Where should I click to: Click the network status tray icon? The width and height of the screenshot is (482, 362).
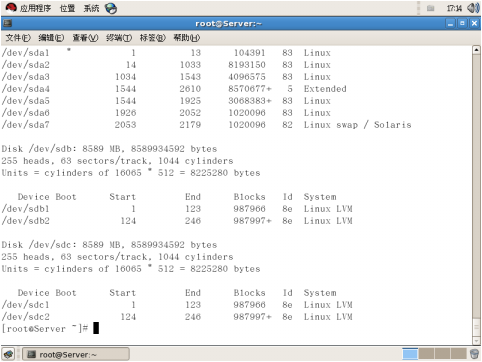click(430, 8)
